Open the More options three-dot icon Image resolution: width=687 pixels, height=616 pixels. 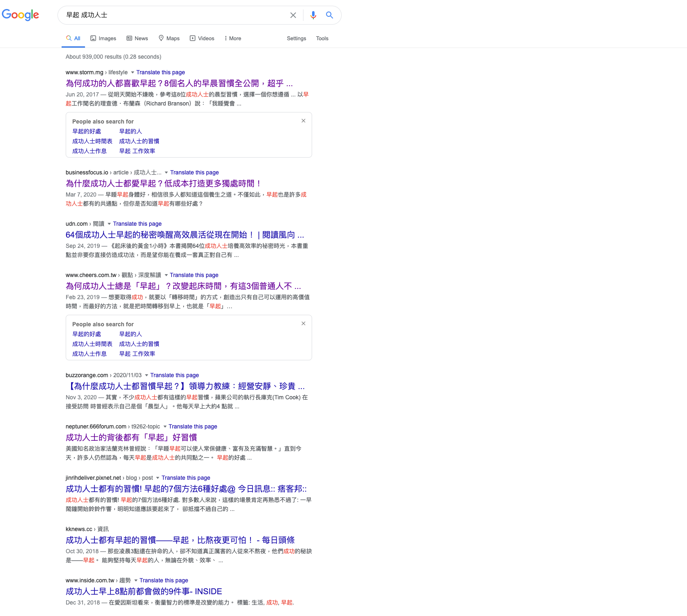point(226,38)
